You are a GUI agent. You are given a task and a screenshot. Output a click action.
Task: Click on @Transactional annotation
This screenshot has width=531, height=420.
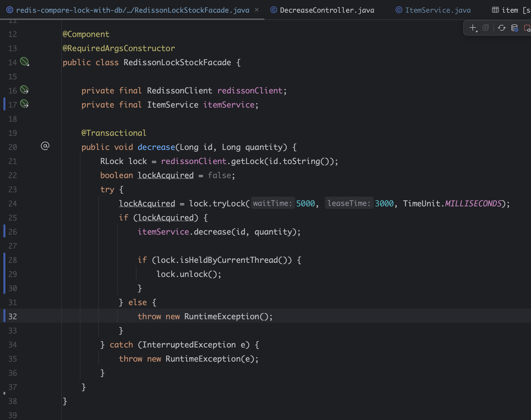coord(114,133)
